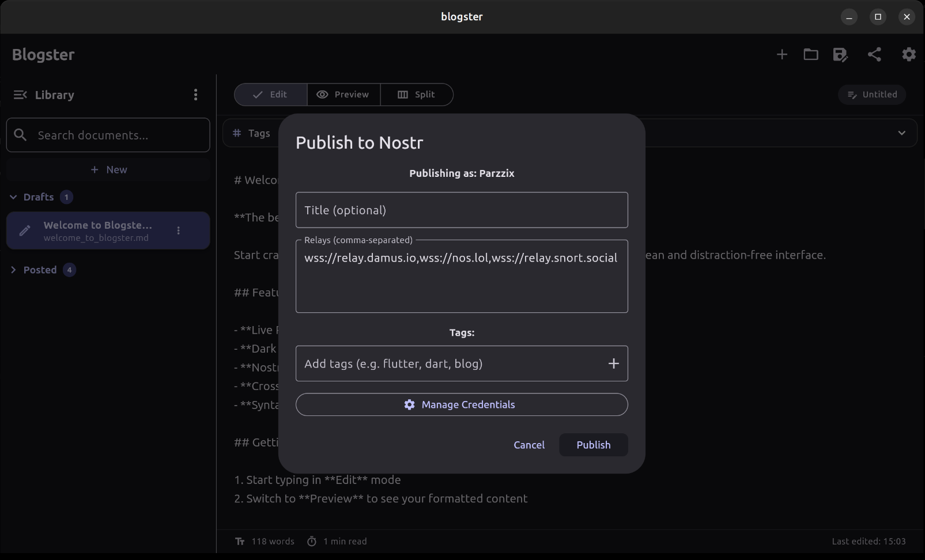925x560 pixels.
Task: Click the Blogster app title
Action: tap(43, 55)
